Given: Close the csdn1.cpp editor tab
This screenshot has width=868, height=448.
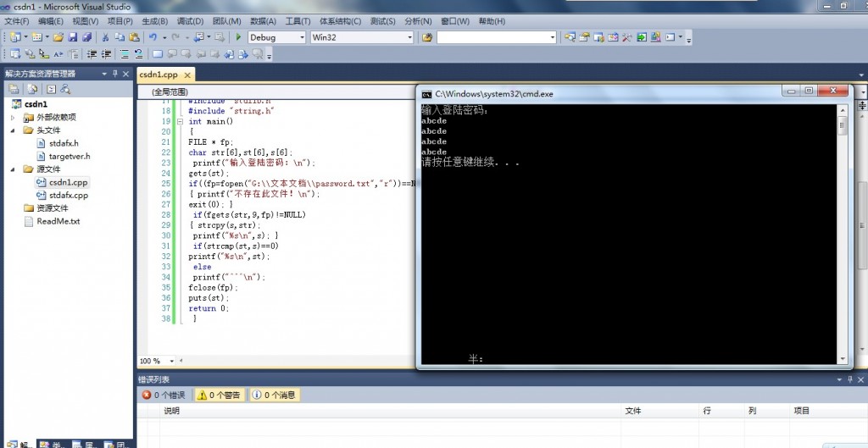Looking at the screenshot, I should tap(186, 75).
